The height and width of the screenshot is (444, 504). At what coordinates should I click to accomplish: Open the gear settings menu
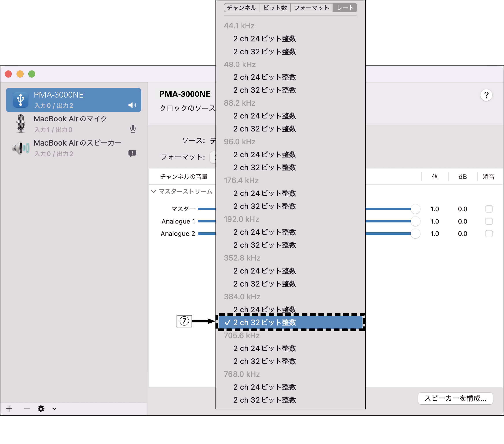[41, 409]
